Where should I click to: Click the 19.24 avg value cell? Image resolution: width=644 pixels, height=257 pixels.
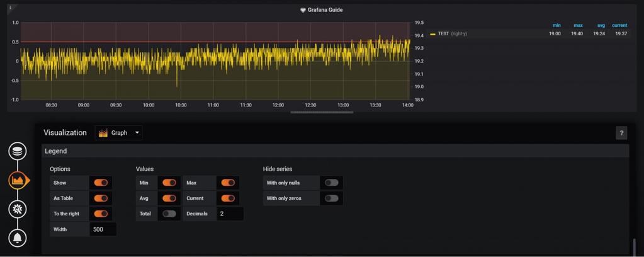pyautogui.click(x=599, y=34)
